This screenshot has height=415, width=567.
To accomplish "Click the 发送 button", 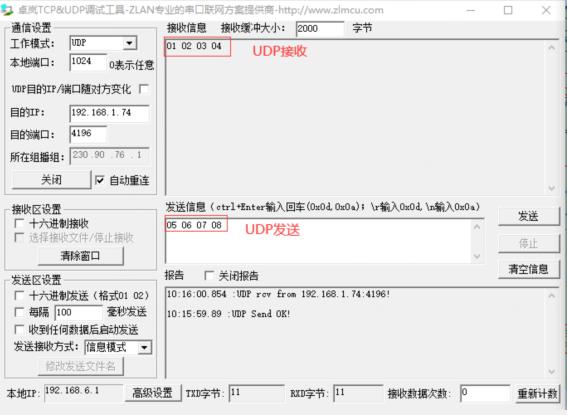I will pos(528,217).
